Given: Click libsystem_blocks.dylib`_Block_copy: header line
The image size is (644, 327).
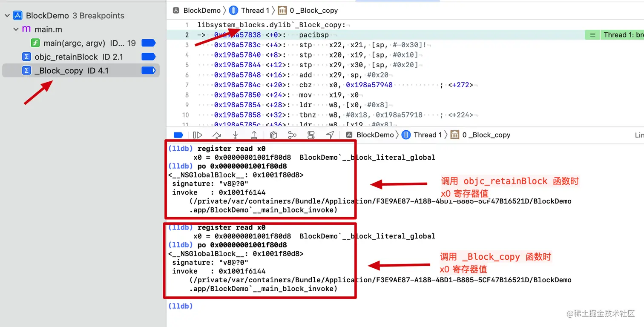Looking at the screenshot, I should point(272,25).
